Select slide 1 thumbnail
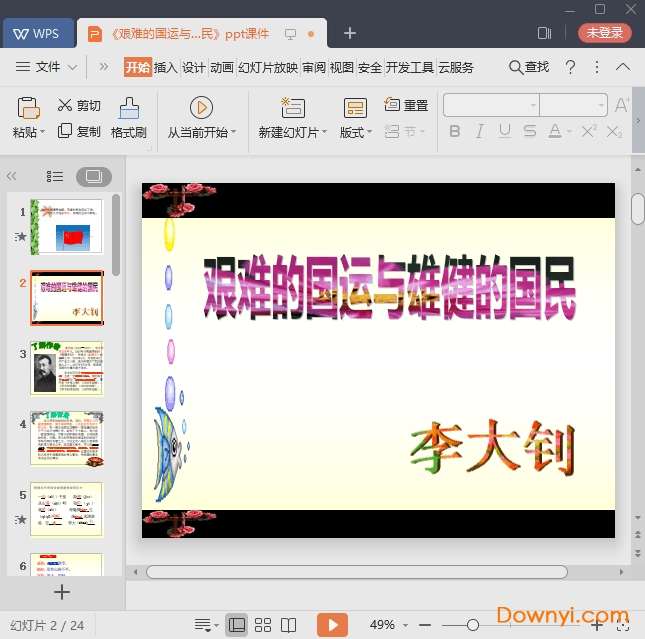 tap(67, 226)
